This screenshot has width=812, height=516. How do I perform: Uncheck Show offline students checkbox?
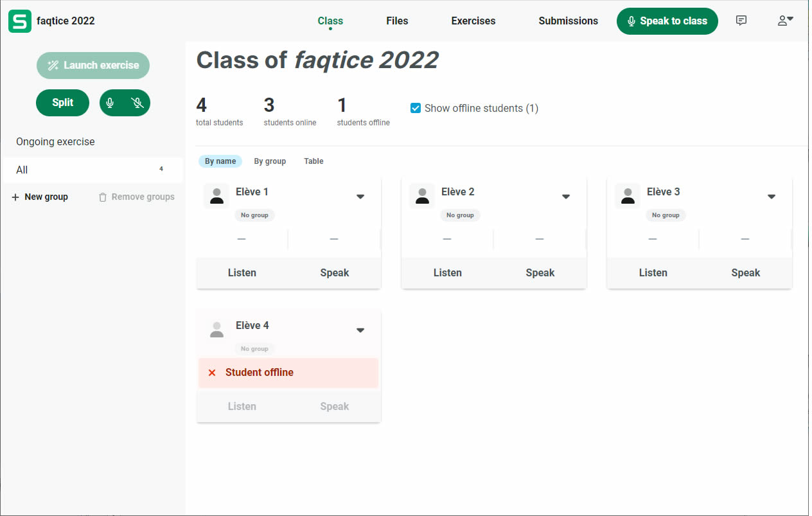tap(416, 108)
